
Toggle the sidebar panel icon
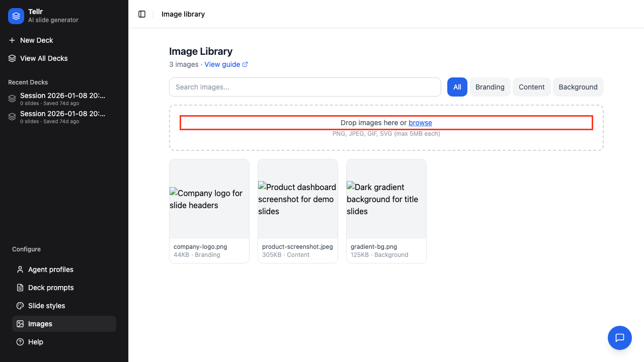coord(142,14)
